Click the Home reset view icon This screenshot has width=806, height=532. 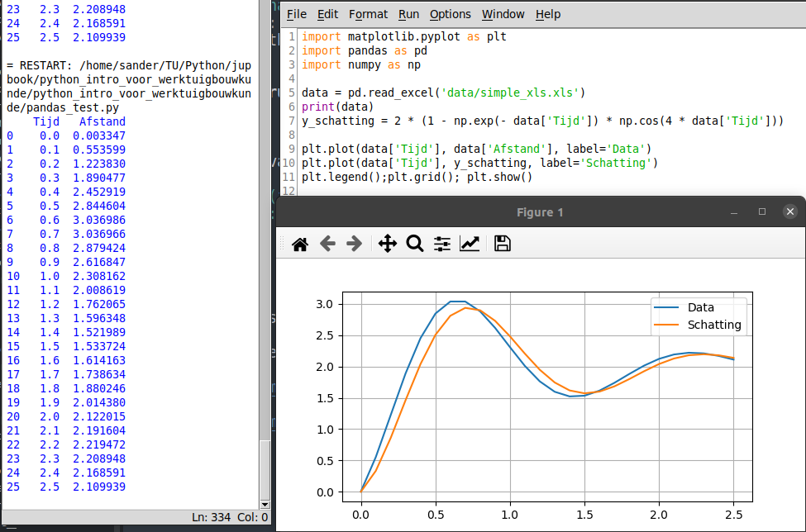tap(300, 244)
